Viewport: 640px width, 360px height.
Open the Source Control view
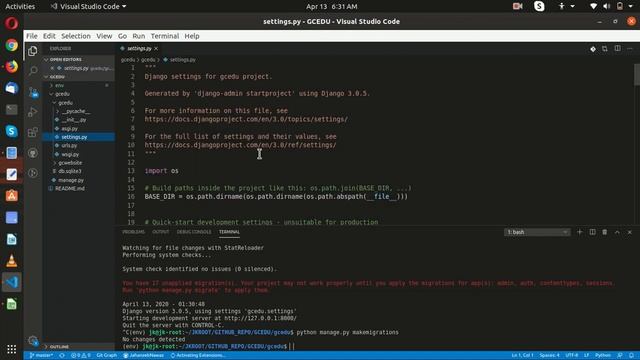click(x=33, y=92)
